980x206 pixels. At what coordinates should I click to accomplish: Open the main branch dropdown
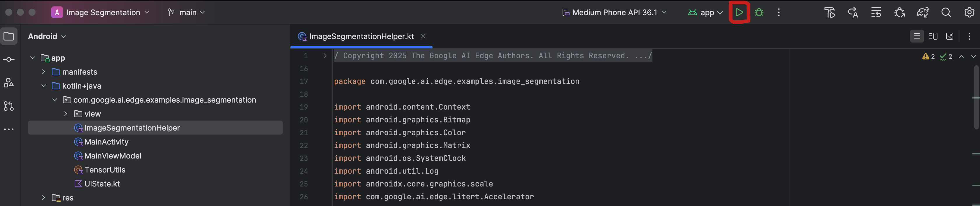[187, 13]
